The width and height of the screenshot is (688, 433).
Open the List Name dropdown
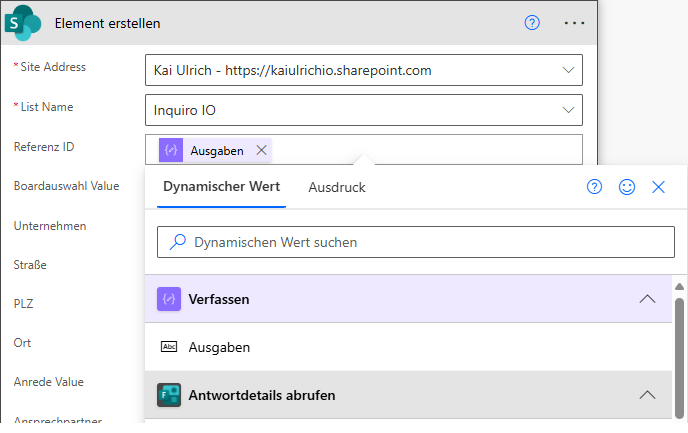click(x=568, y=109)
